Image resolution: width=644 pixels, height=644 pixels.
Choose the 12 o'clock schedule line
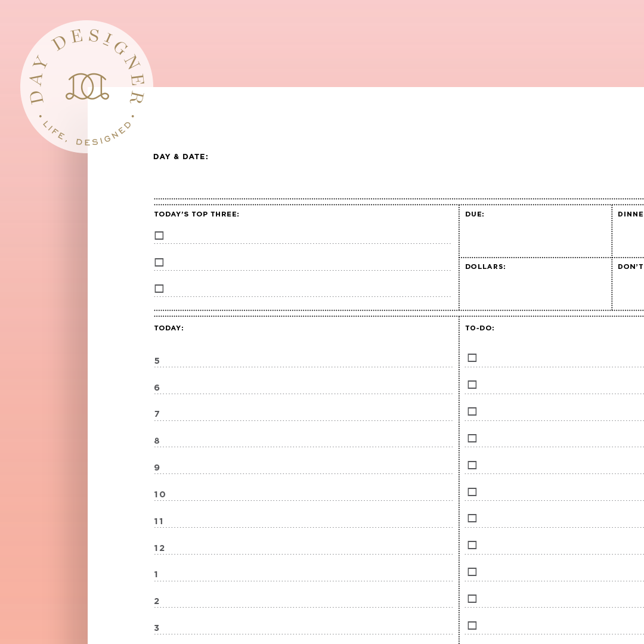[304, 547]
